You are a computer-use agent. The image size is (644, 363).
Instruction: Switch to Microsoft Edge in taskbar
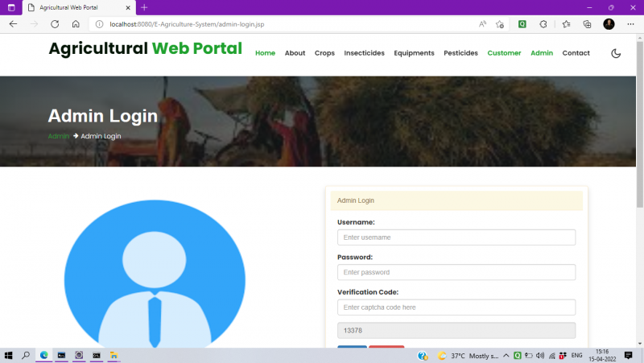(x=44, y=355)
